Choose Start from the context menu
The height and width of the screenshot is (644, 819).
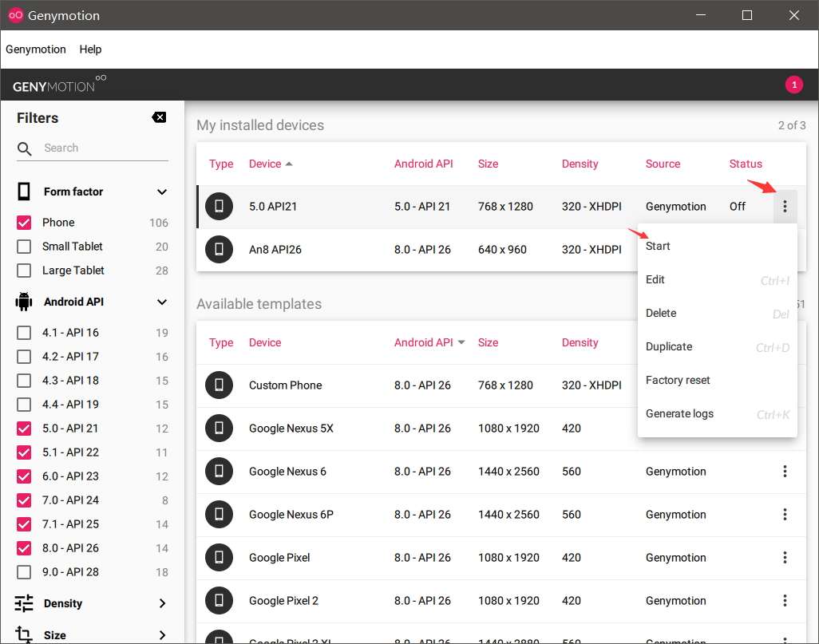717,246
